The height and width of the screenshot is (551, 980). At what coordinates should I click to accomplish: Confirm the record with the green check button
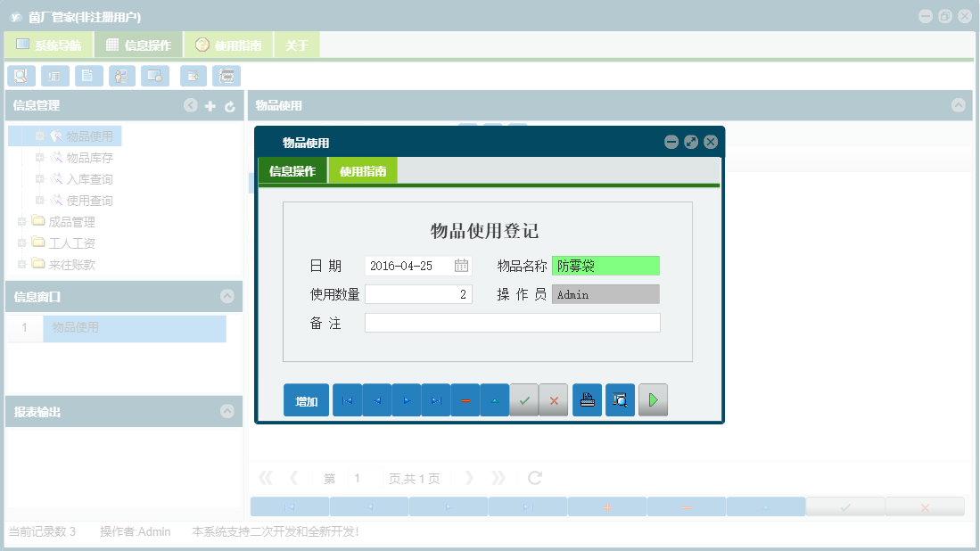click(524, 399)
